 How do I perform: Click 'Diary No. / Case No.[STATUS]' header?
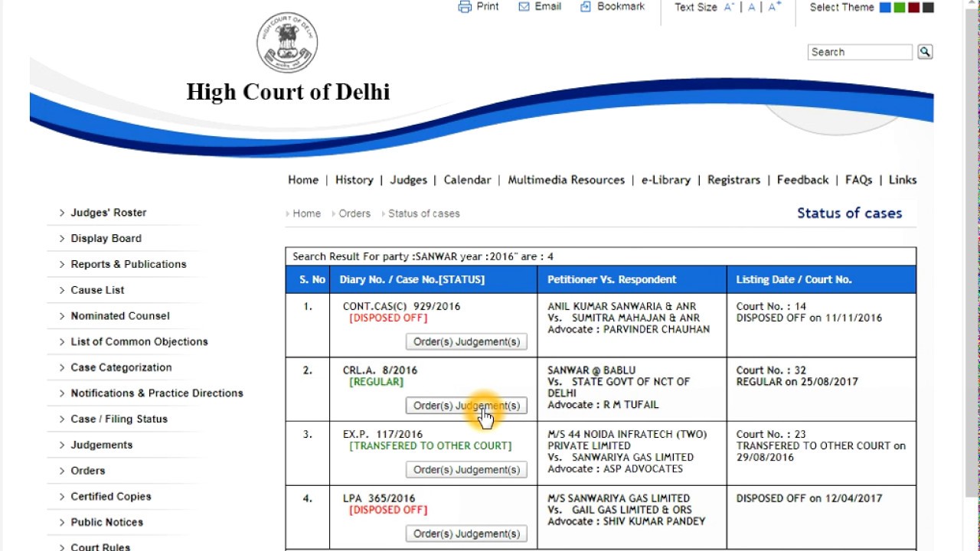(412, 279)
